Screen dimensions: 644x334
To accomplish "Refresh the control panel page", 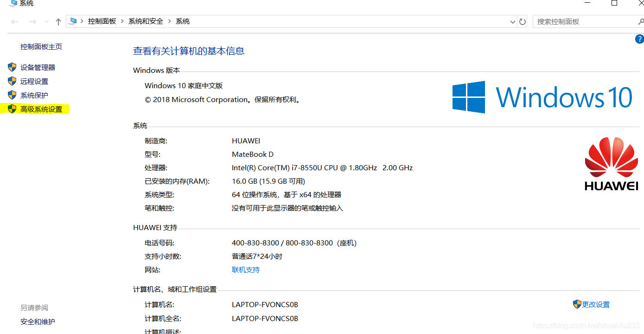I will point(523,22).
